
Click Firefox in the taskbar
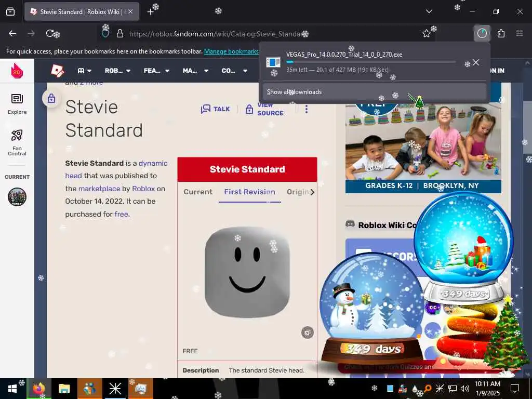38,389
